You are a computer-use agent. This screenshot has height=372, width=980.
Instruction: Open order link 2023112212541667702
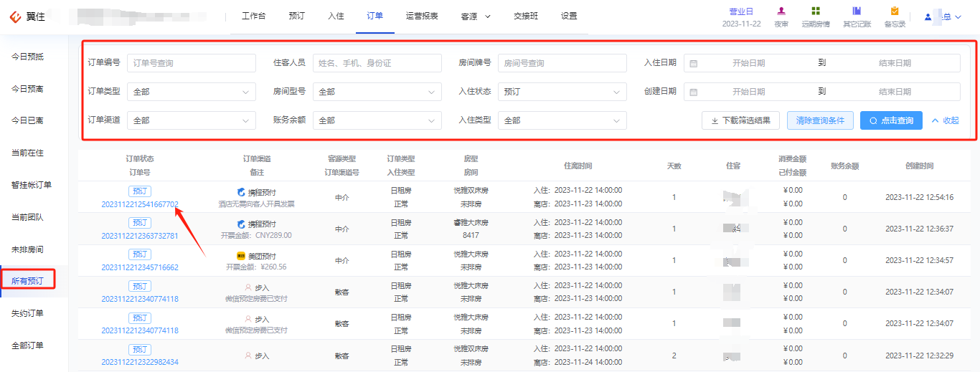(x=140, y=204)
